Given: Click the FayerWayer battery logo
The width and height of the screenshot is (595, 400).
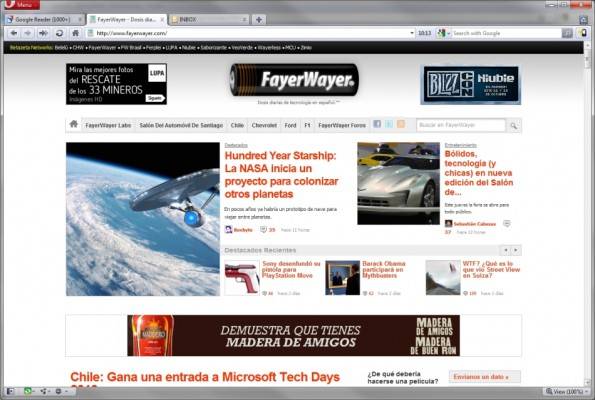Looking at the screenshot, I should [x=294, y=80].
